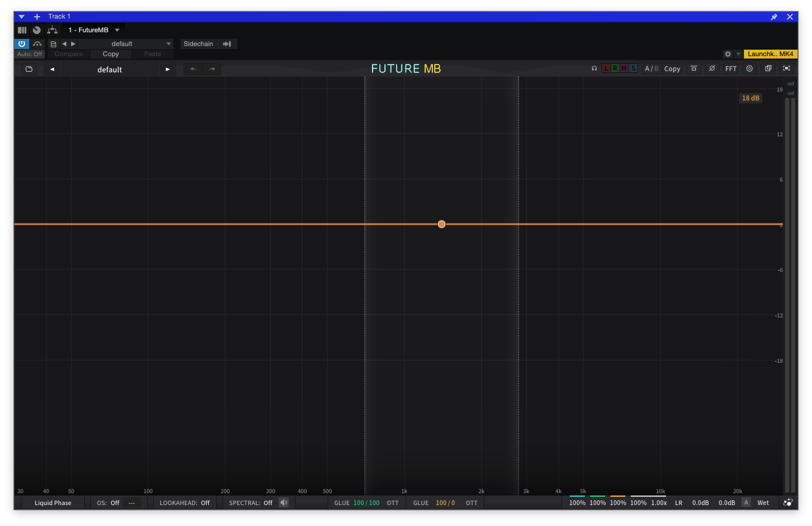Click the duplicate windows icon
The width and height of the screenshot is (812, 526).
768,69
